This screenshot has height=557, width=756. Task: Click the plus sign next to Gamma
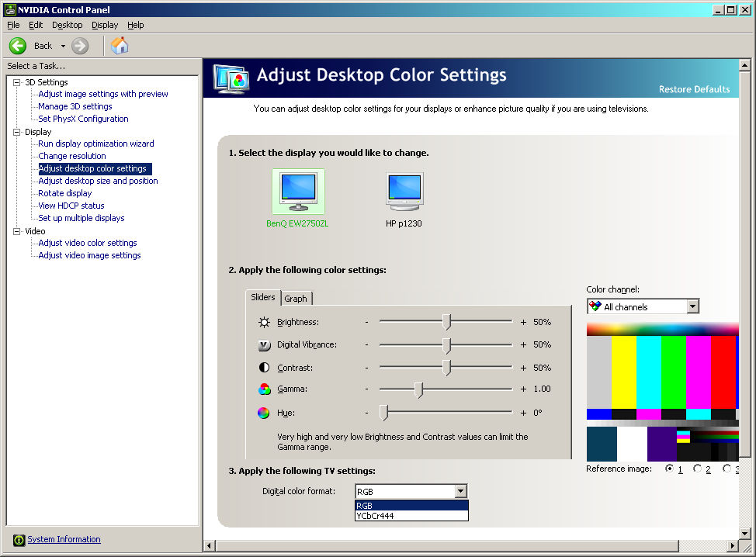point(523,389)
